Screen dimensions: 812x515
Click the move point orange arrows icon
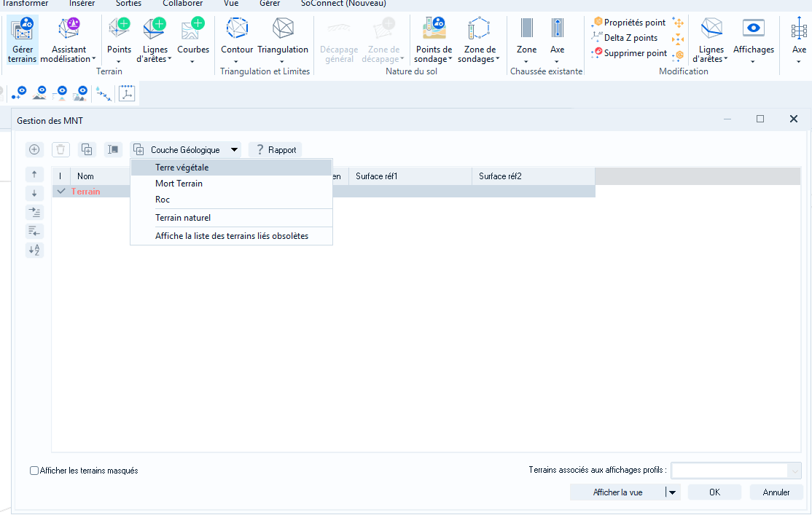[x=678, y=23]
